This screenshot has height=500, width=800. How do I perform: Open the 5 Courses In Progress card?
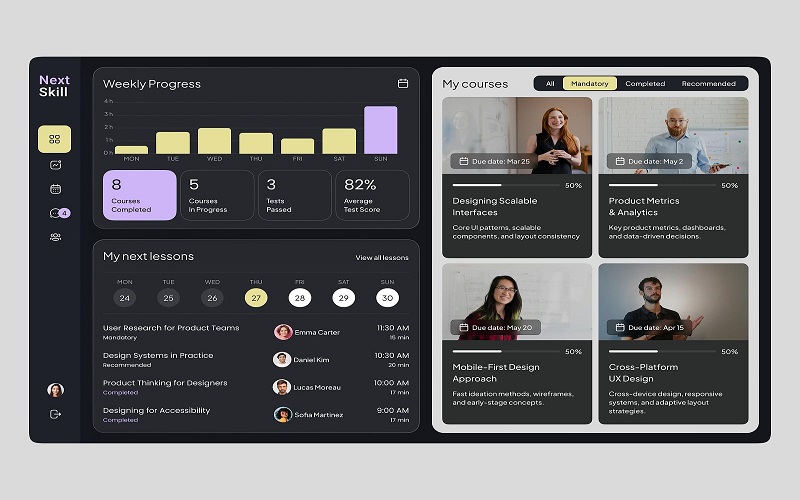tap(217, 195)
